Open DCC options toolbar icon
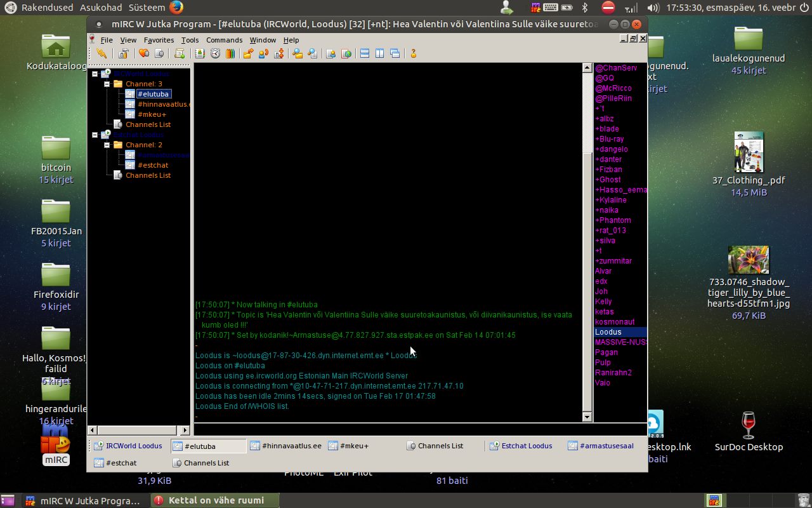 coord(278,53)
